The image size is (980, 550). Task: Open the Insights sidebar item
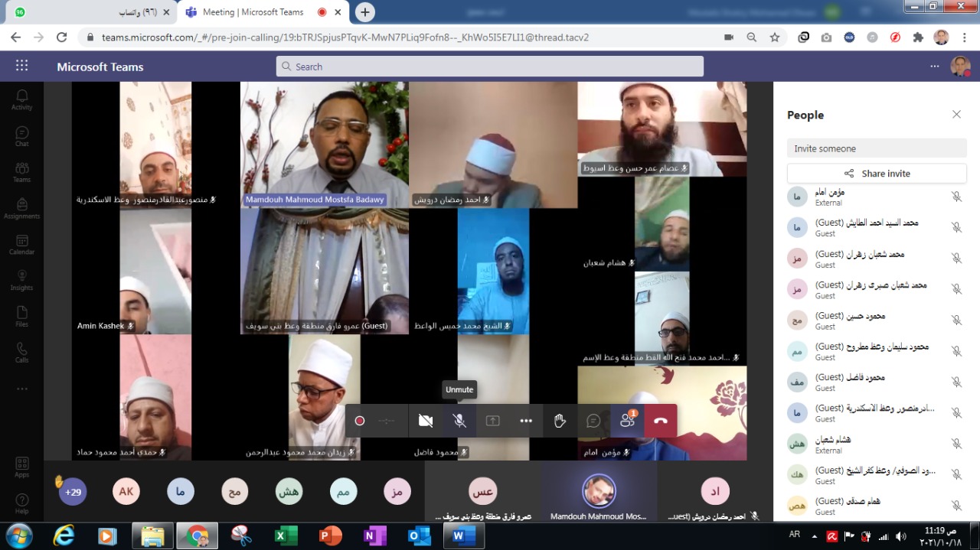coord(21,281)
